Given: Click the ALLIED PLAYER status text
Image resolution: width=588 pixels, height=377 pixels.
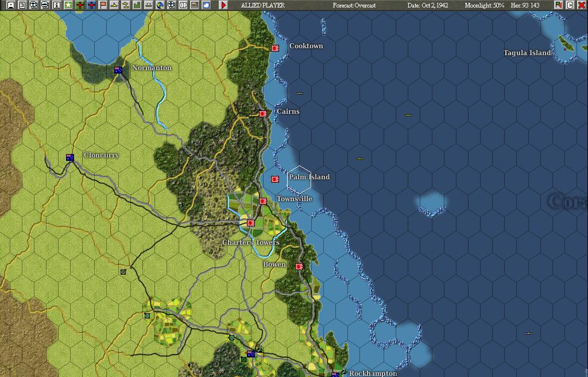Looking at the screenshot, I should (263, 5).
